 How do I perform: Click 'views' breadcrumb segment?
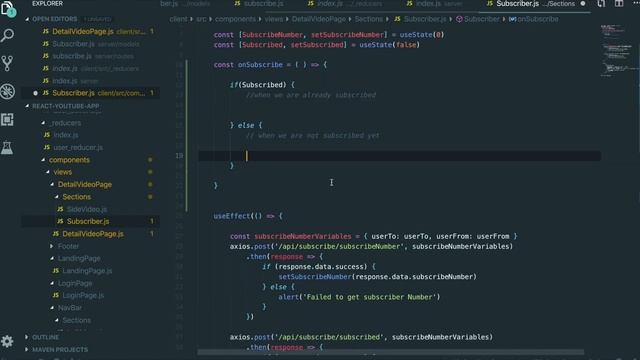tap(273, 19)
